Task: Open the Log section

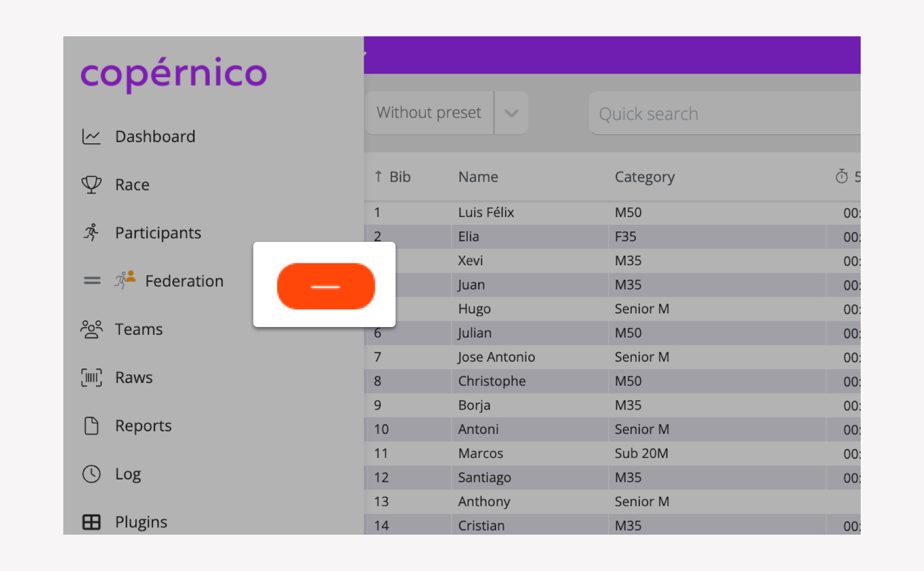Action: (128, 474)
